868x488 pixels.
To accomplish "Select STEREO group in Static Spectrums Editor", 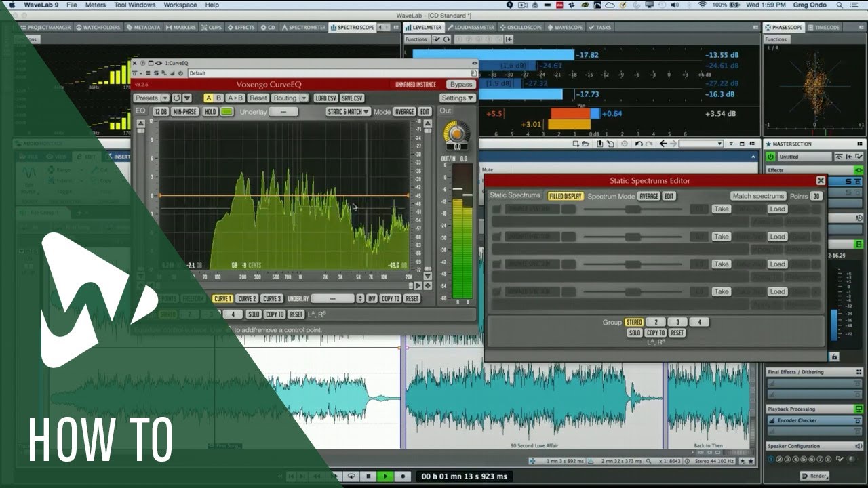I will pos(634,322).
